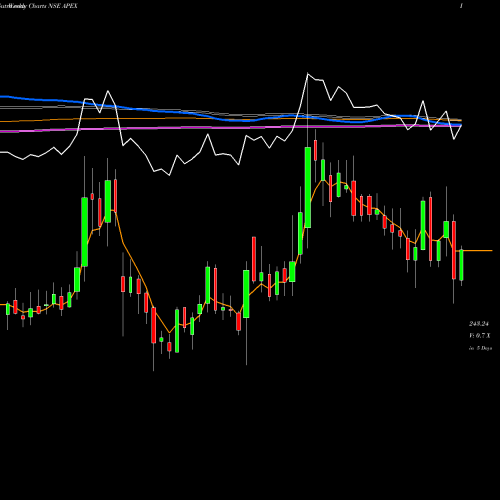Screen dimensions: 500x500
Task: Click the white indicator line's highest peak
Action: 307,74
